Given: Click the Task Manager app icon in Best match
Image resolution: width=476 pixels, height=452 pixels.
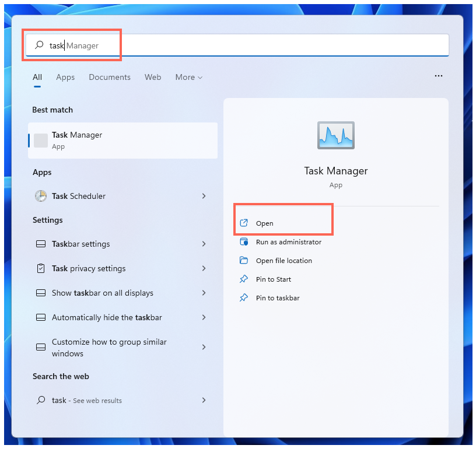Looking at the screenshot, I should (x=41, y=141).
